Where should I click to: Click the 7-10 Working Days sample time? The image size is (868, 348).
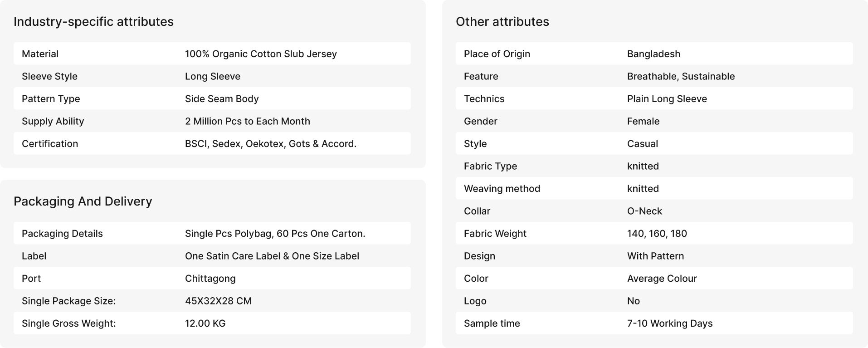point(669,323)
